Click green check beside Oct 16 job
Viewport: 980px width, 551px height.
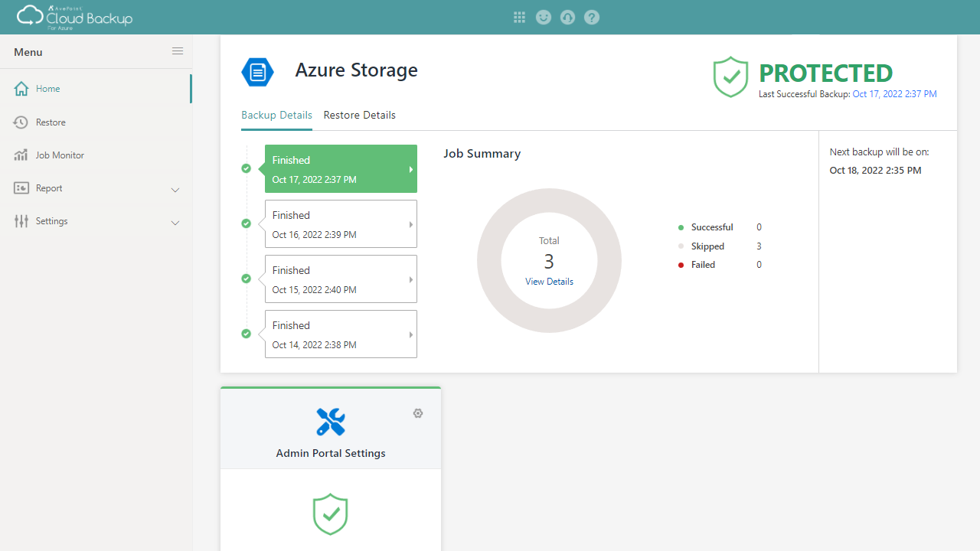click(246, 223)
